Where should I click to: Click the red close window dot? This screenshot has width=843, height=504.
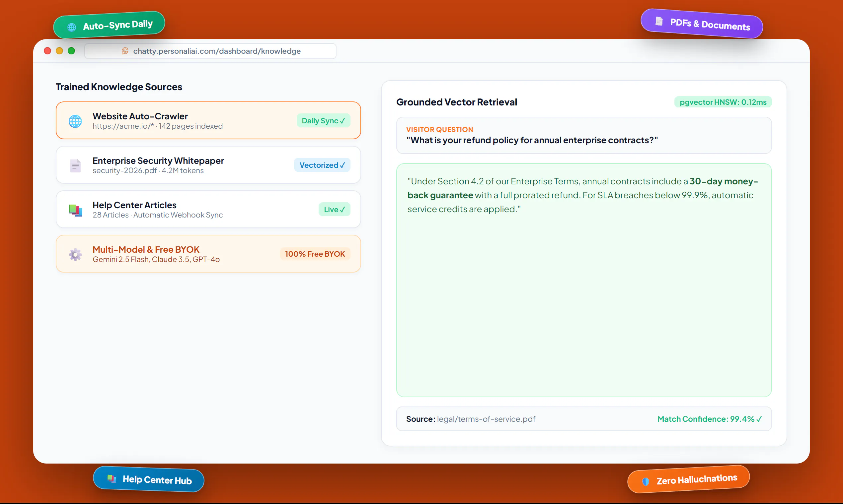pos(47,51)
